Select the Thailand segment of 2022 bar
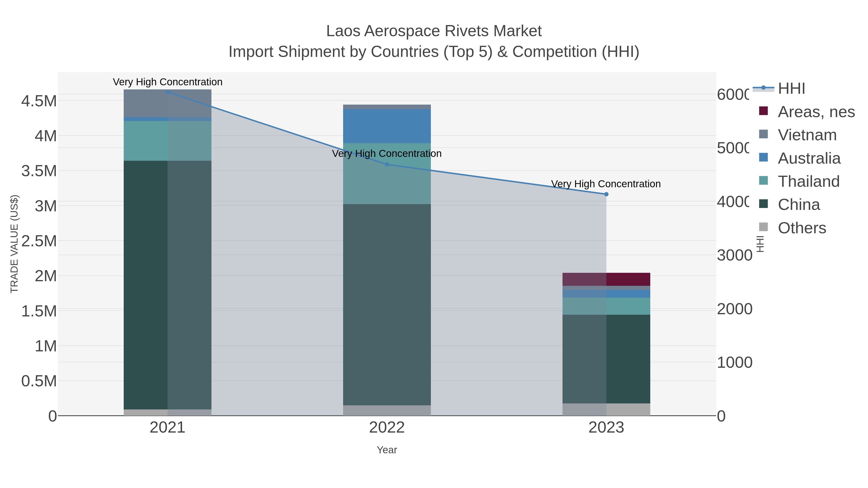 click(387, 174)
